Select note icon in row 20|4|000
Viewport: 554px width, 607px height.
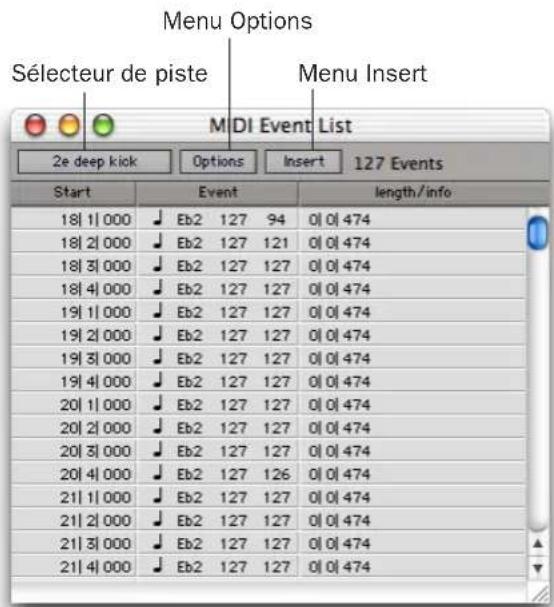click(x=157, y=473)
